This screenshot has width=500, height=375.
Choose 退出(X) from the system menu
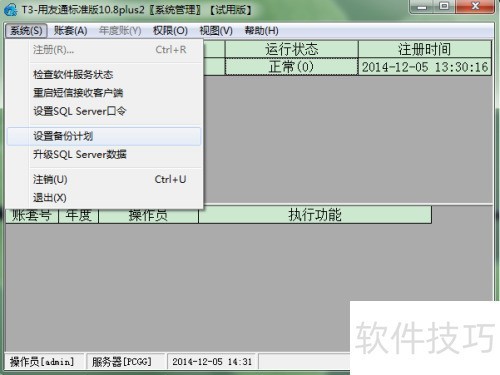coord(104,198)
